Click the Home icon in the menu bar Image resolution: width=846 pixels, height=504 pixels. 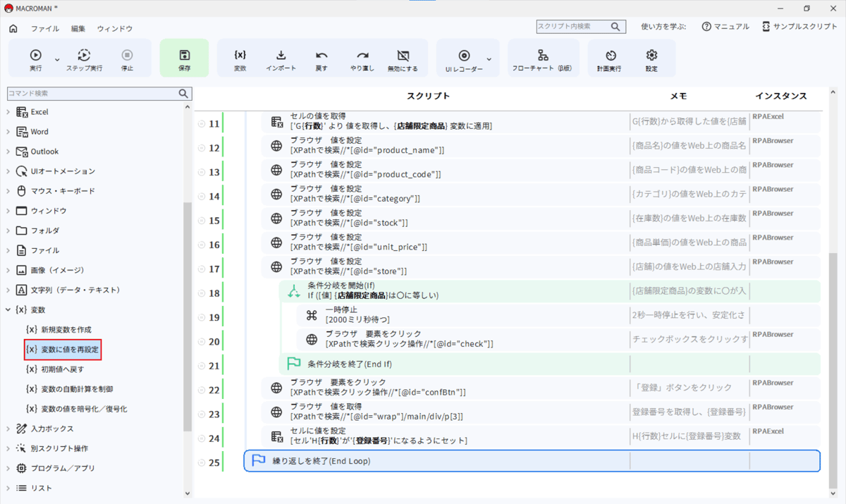tap(13, 28)
